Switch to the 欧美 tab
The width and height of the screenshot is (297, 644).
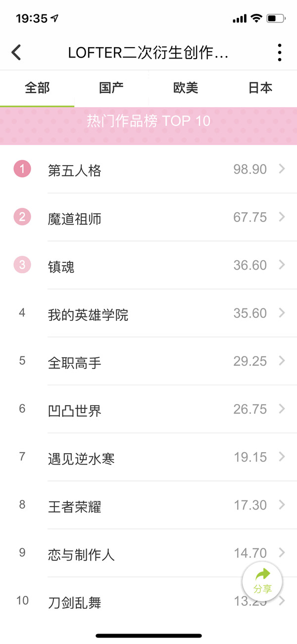[186, 88]
